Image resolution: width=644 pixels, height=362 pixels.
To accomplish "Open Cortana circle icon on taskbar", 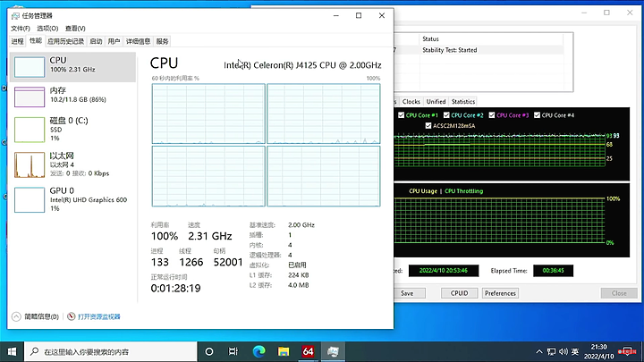I will point(209,352).
